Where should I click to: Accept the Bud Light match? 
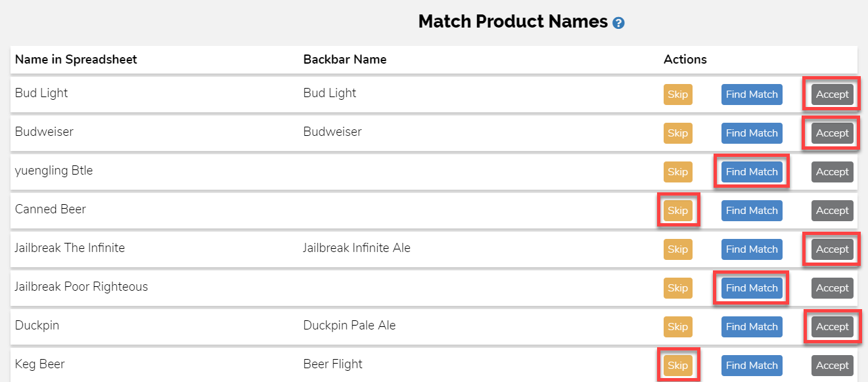point(832,94)
